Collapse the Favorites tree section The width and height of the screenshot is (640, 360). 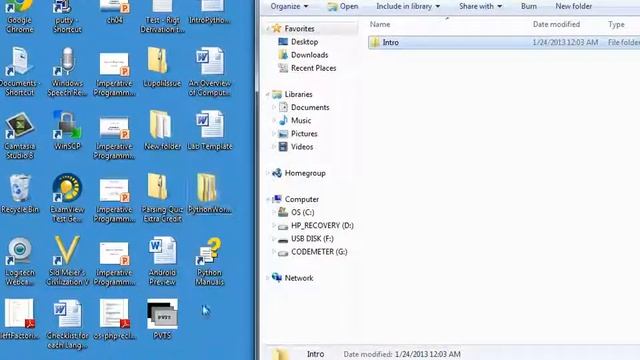268,29
